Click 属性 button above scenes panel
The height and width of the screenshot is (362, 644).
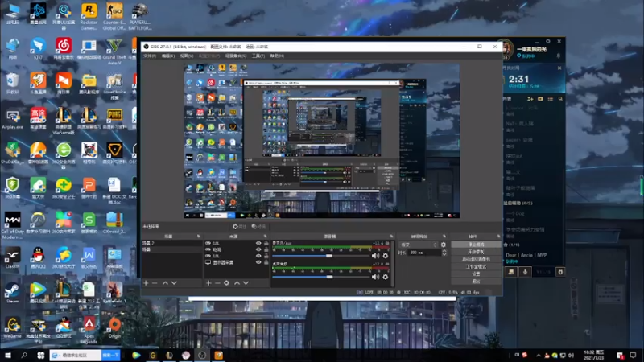click(239, 227)
